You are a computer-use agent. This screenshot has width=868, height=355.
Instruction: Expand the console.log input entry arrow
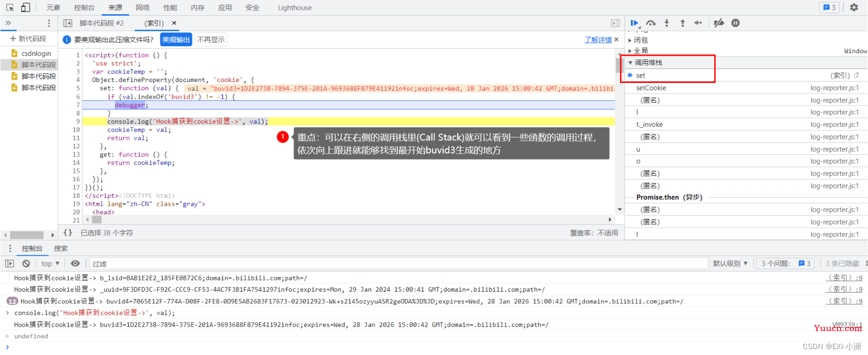point(7,313)
